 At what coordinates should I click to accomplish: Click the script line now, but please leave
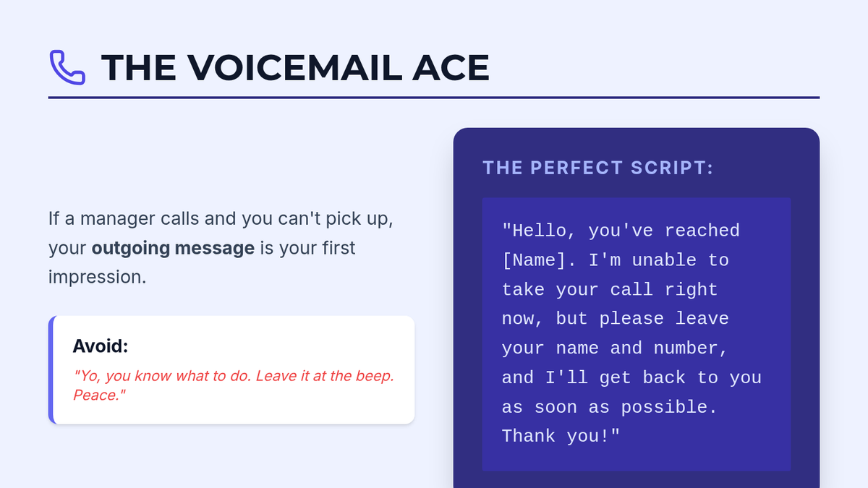click(615, 319)
